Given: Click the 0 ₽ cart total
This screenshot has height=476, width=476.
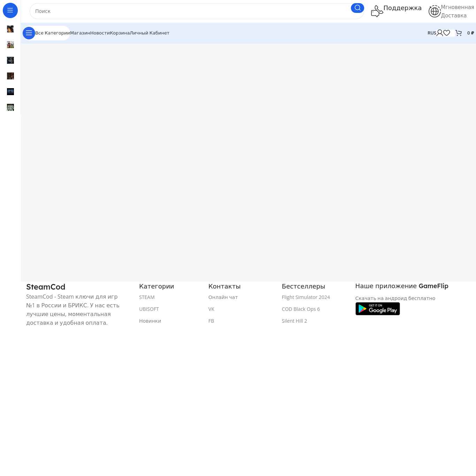Looking at the screenshot, I should pos(470,33).
